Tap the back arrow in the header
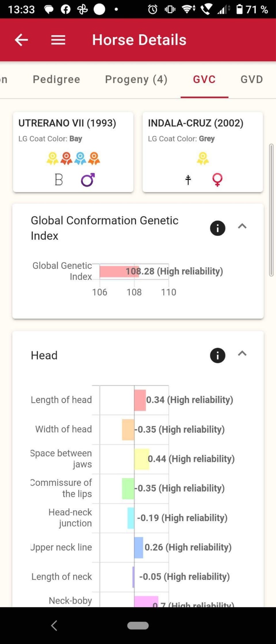The width and height of the screenshot is (276, 644). pos(21,40)
